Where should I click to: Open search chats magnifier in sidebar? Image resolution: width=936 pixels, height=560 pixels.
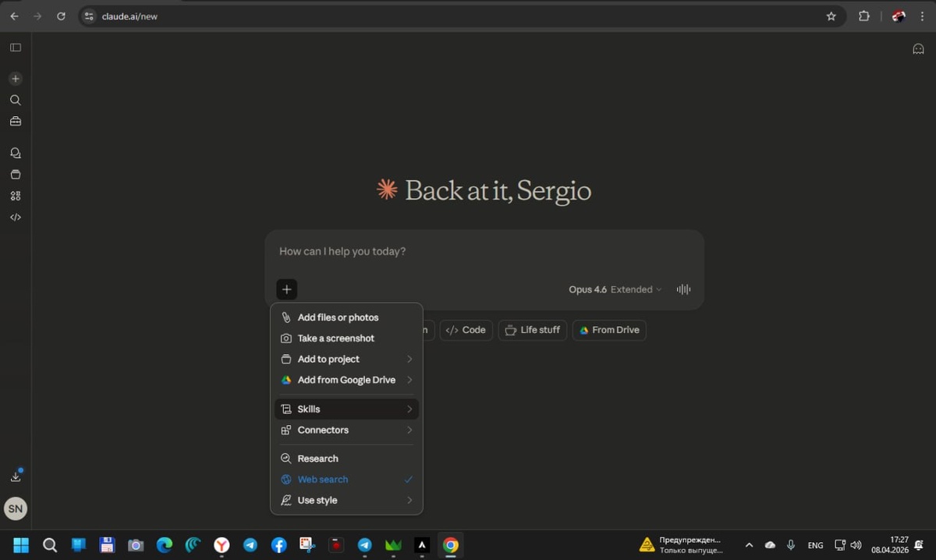pos(16,100)
